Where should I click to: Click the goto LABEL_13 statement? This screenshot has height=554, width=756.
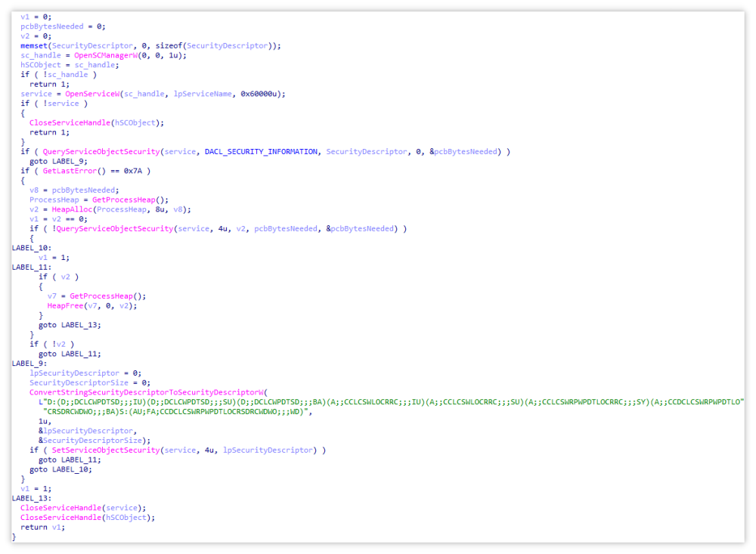pos(67,324)
